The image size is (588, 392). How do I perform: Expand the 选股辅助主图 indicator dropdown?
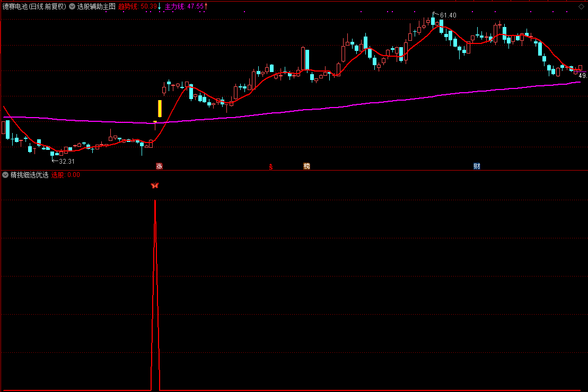[72, 7]
